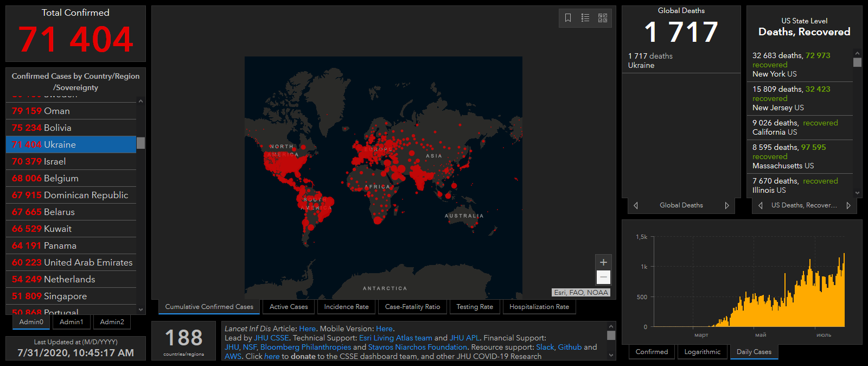The image size is (868, 366).
Task: Select Israel with 70 379 cases
Action: pos(71,161)
